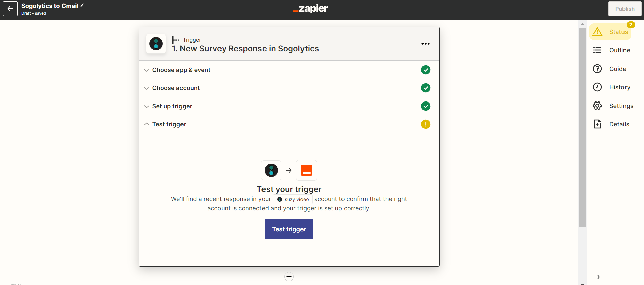Click the Sogolytics app icon in trigger header
The image size is (644, 285).
coord(156,44)
